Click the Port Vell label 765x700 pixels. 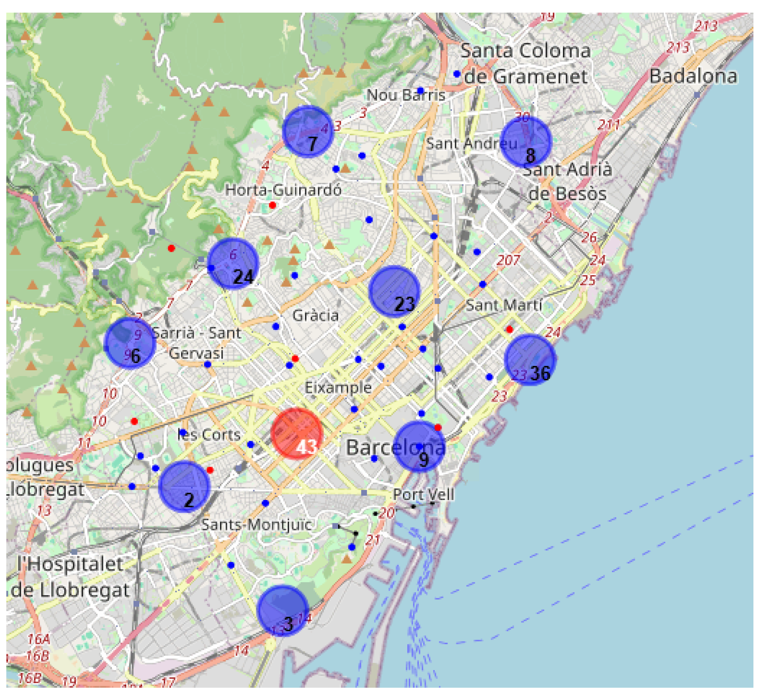pos(423,495)
